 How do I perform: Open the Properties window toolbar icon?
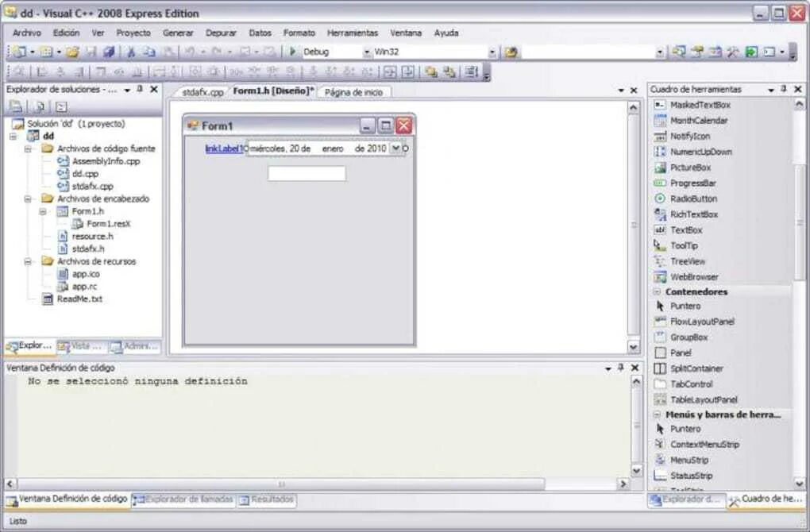[x=697, y=52]
